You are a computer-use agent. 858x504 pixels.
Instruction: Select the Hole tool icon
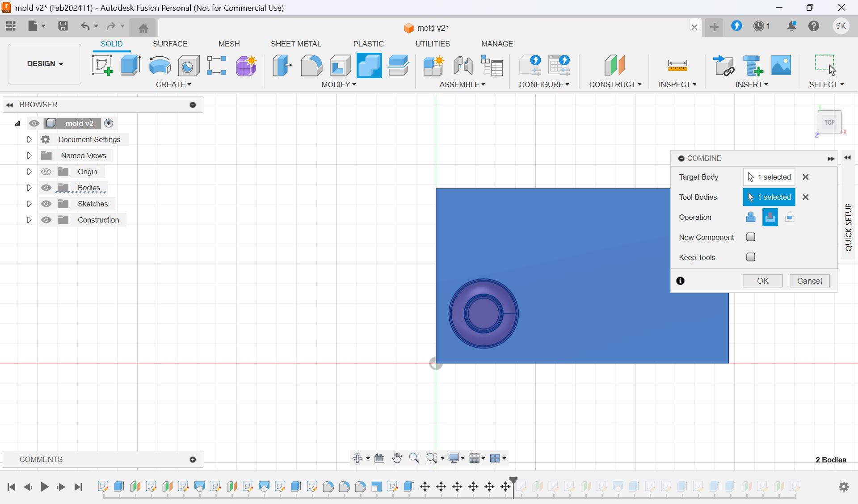[x=189, y=66]
